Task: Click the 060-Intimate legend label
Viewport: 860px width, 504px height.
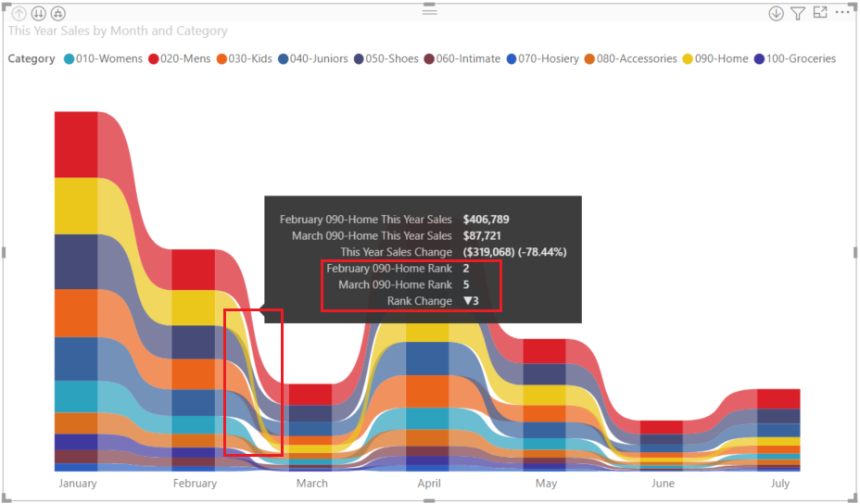Action: (468, 58)
